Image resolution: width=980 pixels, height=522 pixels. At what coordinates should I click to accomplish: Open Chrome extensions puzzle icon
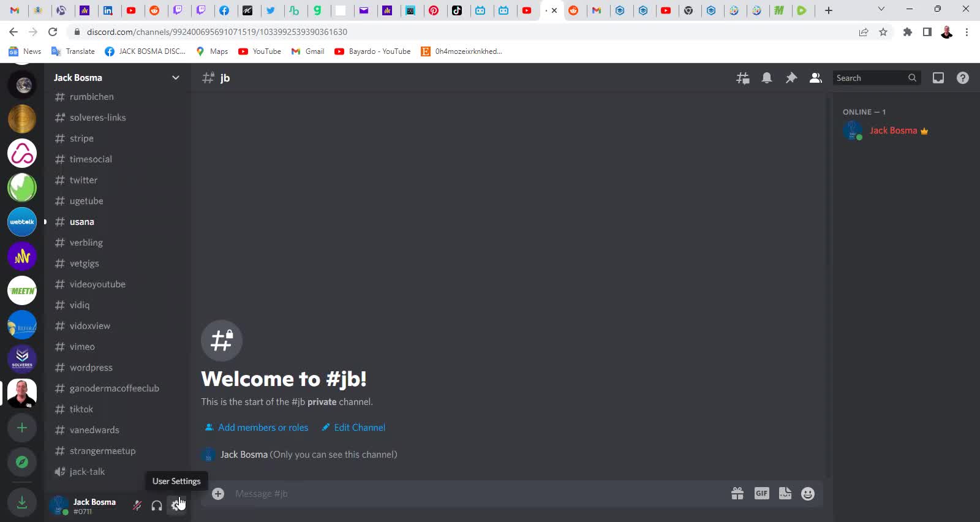coord(908,32)
